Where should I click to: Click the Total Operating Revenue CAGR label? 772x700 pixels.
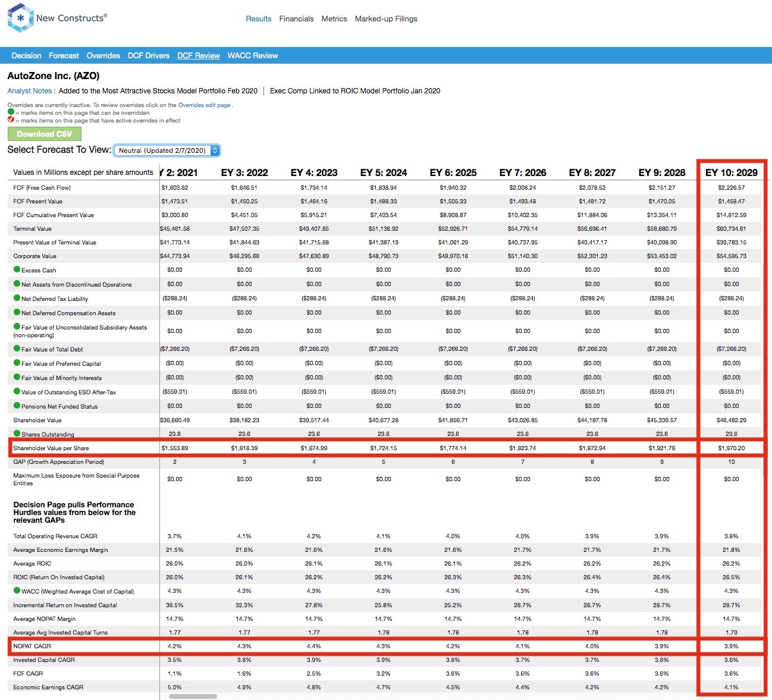coord(55,536)
